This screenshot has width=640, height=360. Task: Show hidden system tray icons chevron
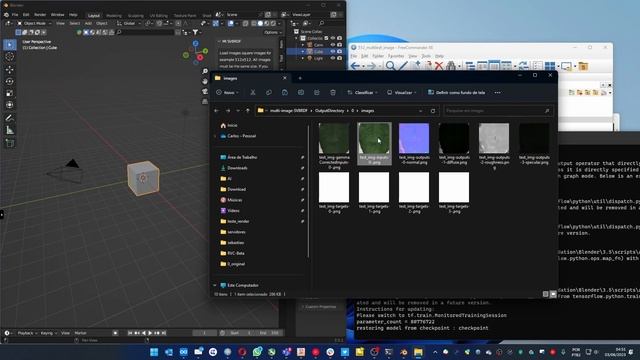435,352
